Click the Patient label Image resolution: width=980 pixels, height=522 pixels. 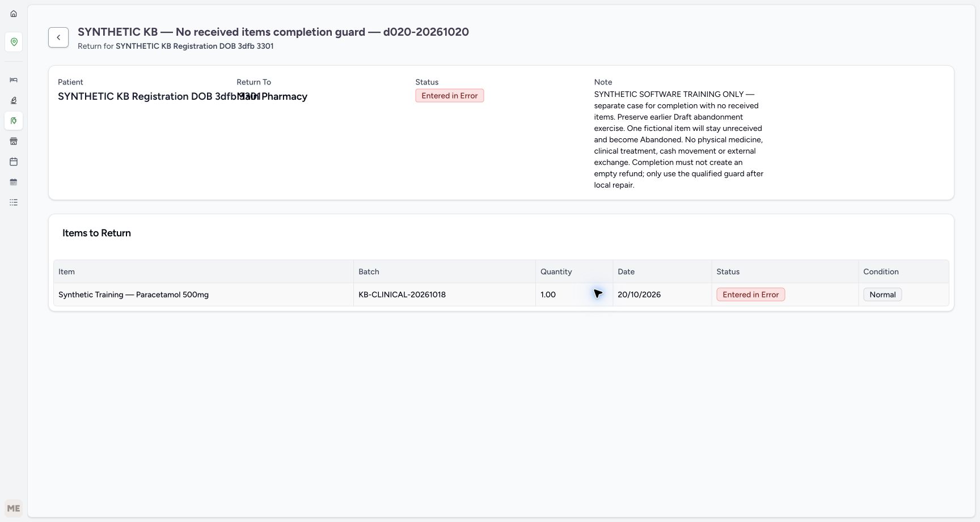(70, 82)
